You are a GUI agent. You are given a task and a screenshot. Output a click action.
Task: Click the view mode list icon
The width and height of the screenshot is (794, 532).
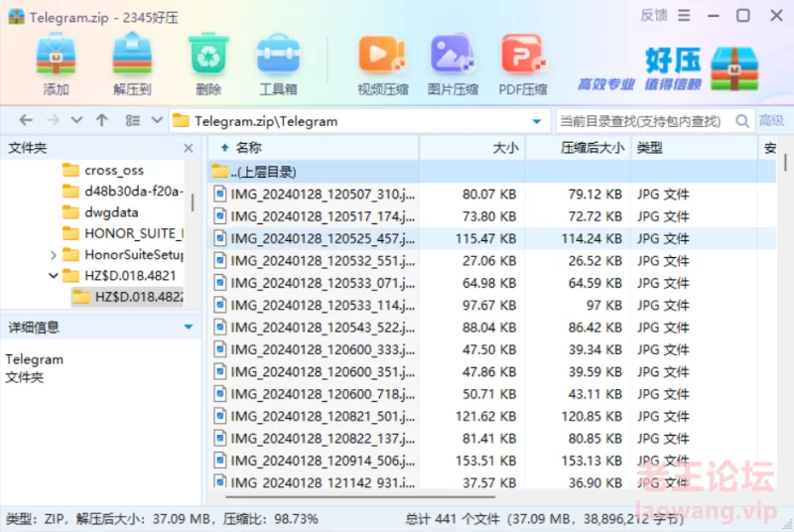(x=133, y=120)
